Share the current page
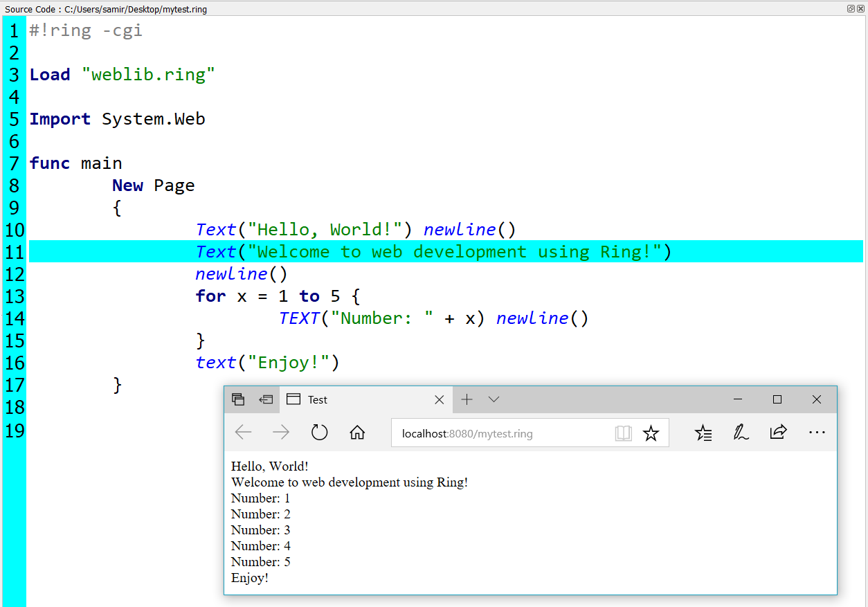868x607 pixels. [x=778, y=432]
